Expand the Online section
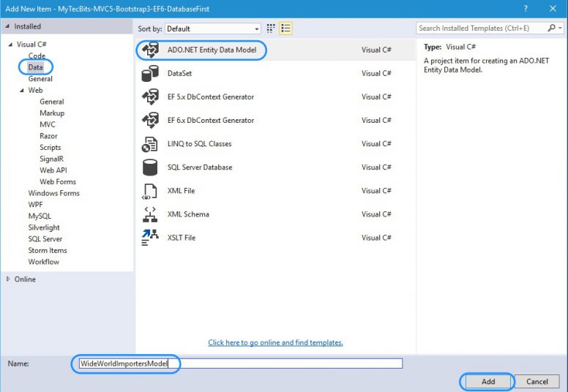568x392 pixels. pos(8,279)
